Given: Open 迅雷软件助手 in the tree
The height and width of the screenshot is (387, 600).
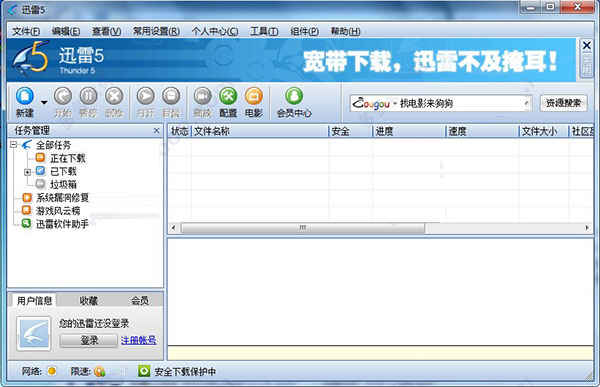Looking at the screenshot, I should (x=62, y=224).
